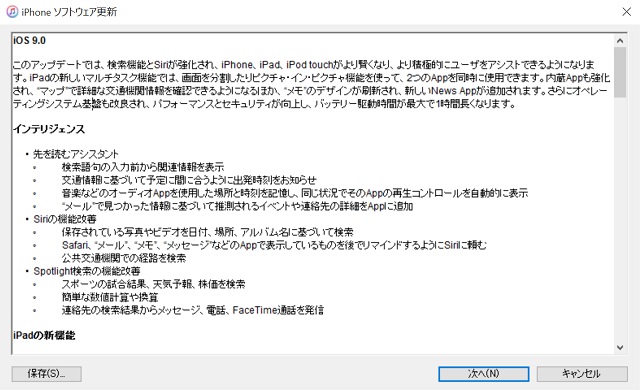This screenshot has width=640, height=390.
Task: Click the iPhone ソフトウェア更新 window title
Action: click(x=69, y=12)
